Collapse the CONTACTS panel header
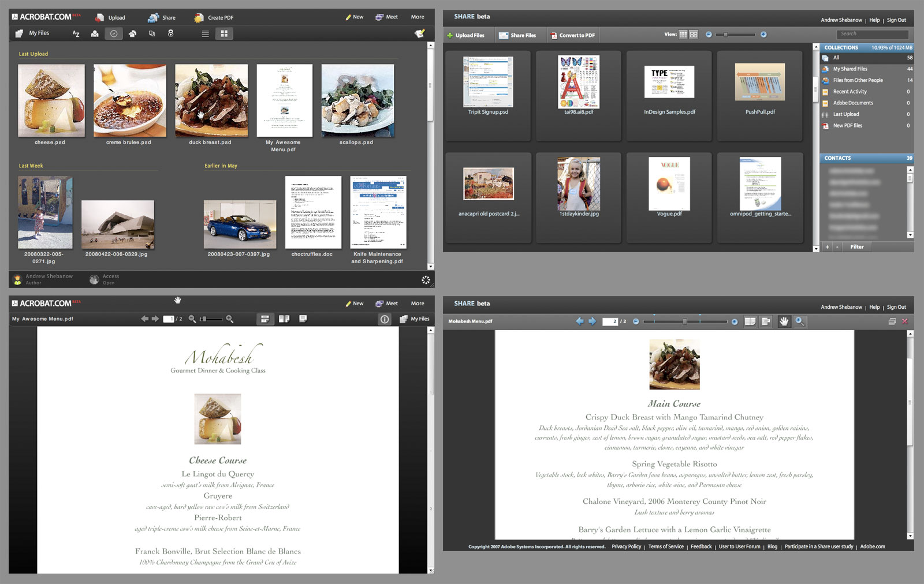The height and width of the screenshot is (584, 924). [837, 158]
